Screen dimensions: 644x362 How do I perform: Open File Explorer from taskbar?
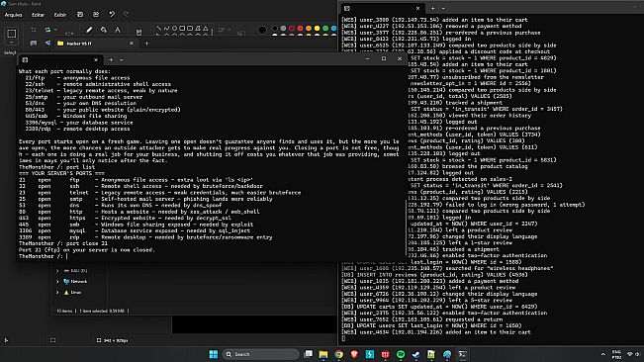323,354
